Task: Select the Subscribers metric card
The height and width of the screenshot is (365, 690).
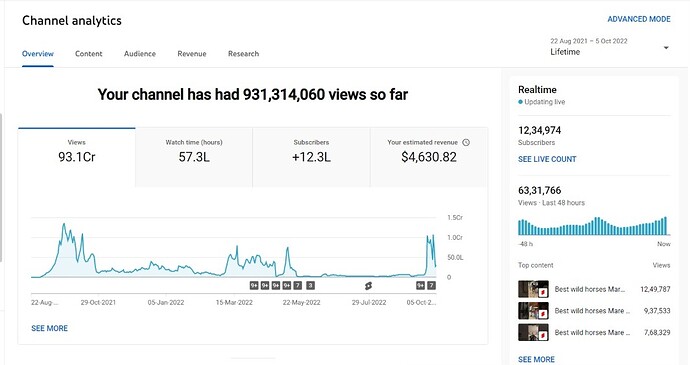Action: coord(312,157)
